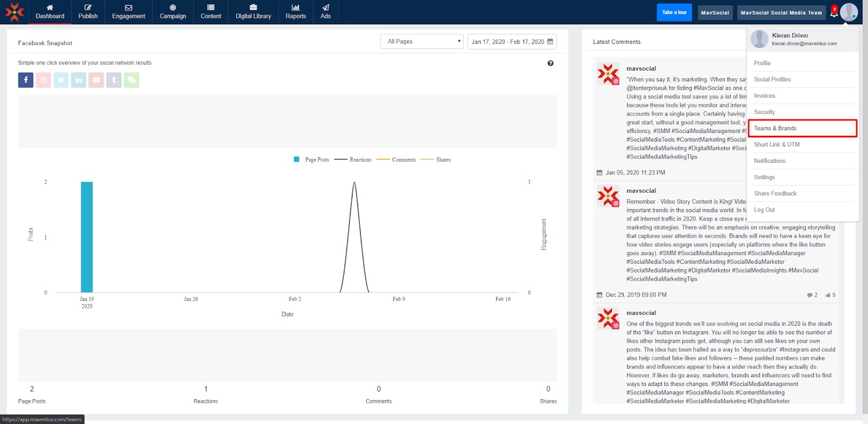This screenshot has height=424, width=868.
Task: Open the date range picker
Action: point(512,42)
